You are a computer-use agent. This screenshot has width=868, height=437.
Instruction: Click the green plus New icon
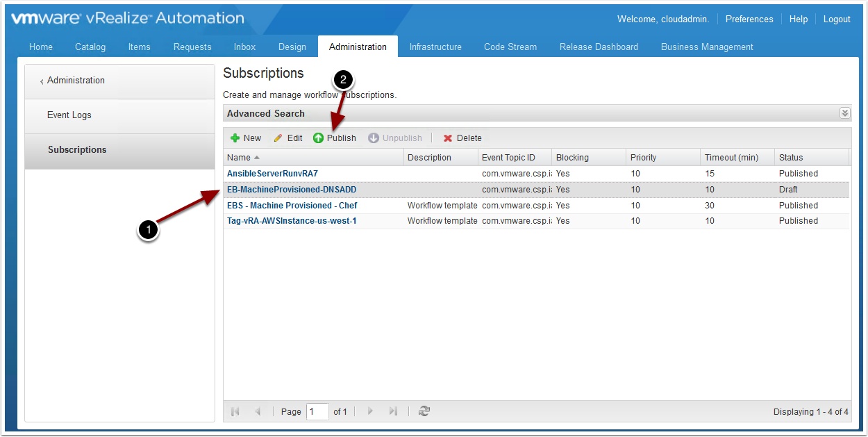click(235, 138)
